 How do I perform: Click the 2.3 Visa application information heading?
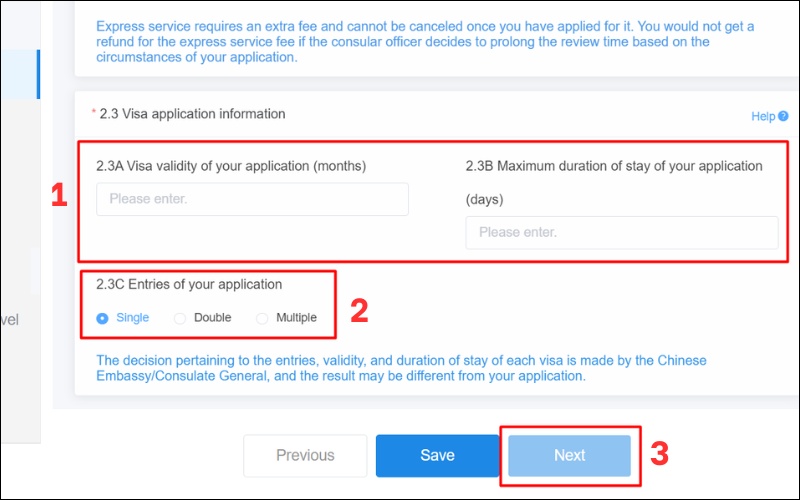[192, 114]
